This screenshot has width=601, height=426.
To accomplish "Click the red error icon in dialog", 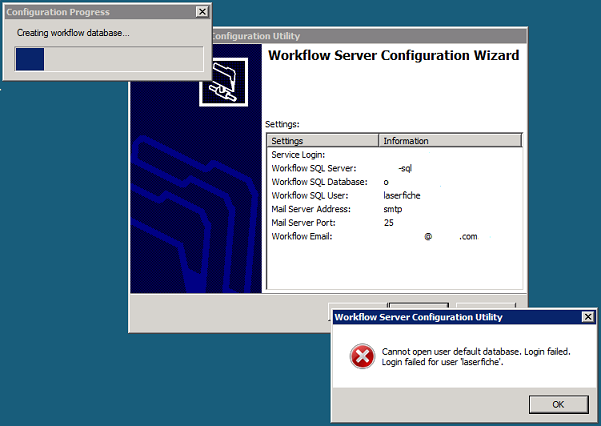I will click(362, 356).
